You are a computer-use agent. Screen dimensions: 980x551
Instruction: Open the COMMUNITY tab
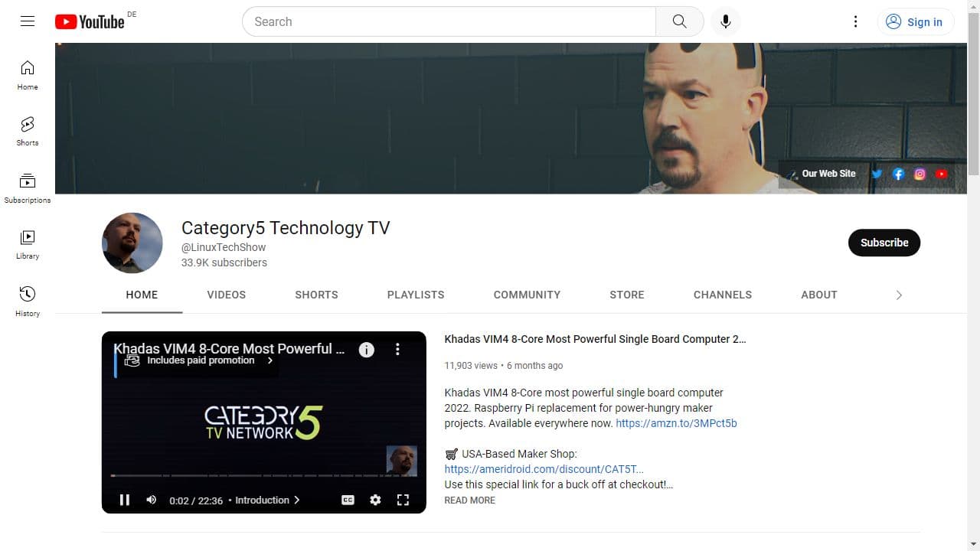click(527, 295)
